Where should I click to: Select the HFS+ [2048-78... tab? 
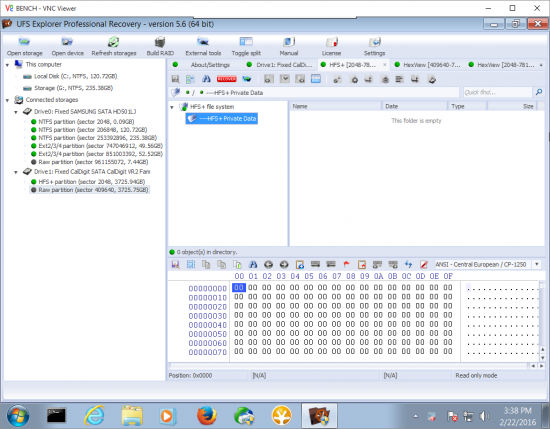[352, 65]
